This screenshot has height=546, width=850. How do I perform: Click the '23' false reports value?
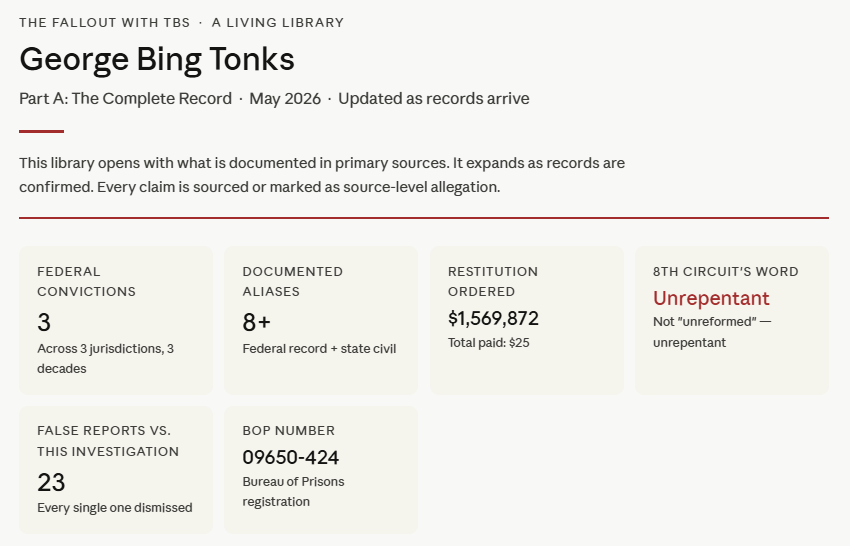(x=51, y=483)
